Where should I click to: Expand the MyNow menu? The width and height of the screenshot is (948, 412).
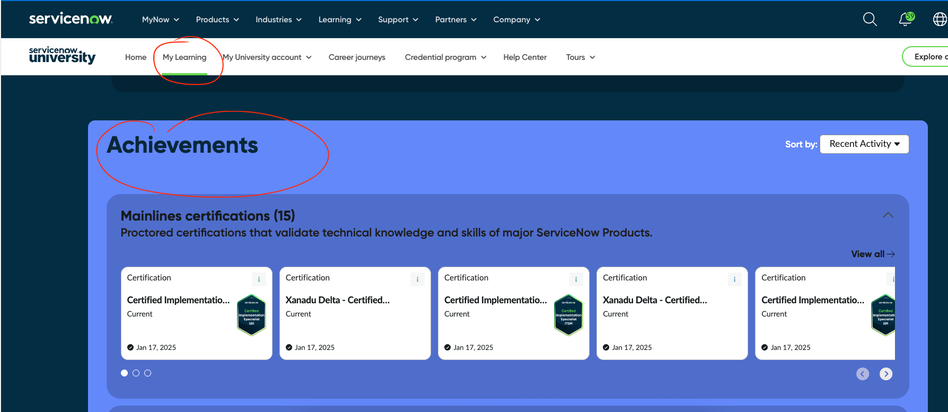point(160,19)
